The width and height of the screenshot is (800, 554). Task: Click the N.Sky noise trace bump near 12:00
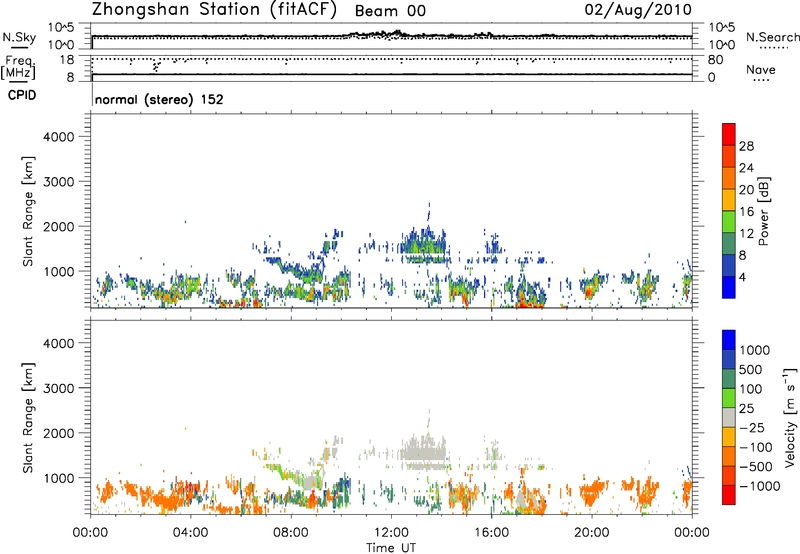pos(380,34)
